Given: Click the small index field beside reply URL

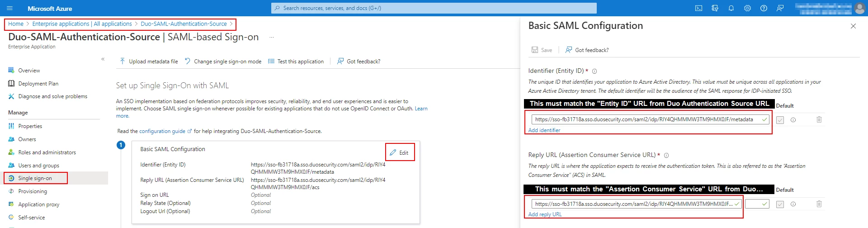Looking at the screenshot, I should (757, 204).
